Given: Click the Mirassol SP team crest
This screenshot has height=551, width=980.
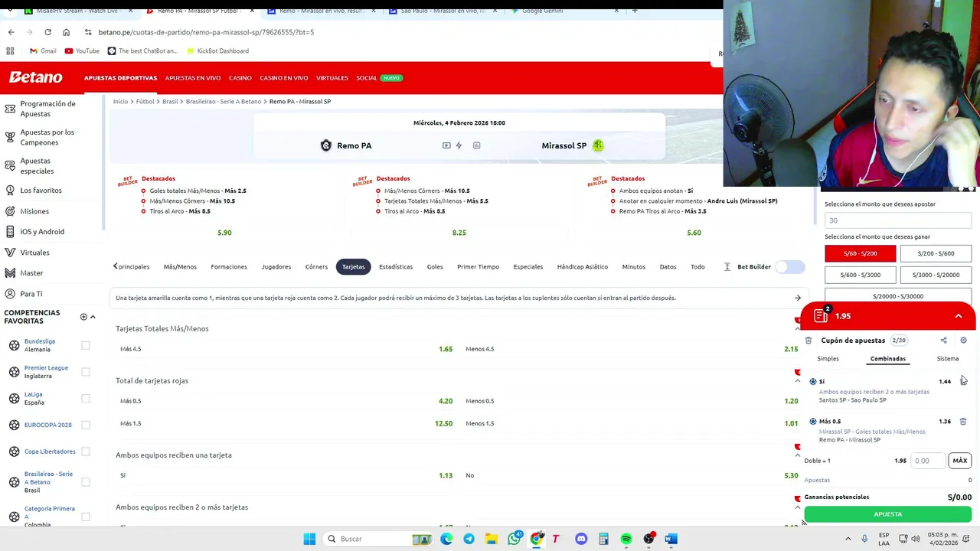Looking at the screenshot, I should [x=598, y=145].
